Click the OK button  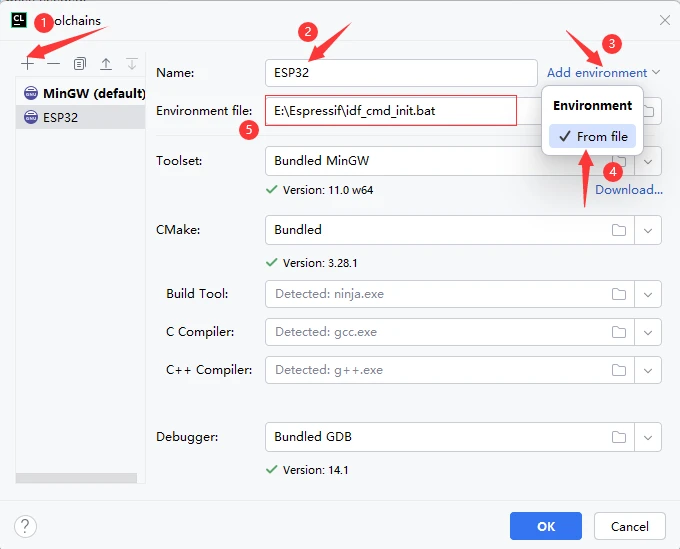pyautogui.click(x=545, y=526)
